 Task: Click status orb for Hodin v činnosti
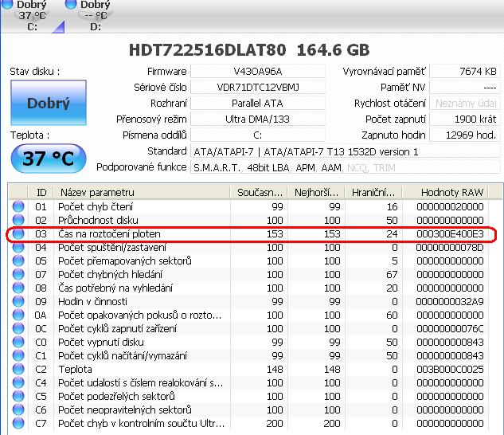(18, 301)
